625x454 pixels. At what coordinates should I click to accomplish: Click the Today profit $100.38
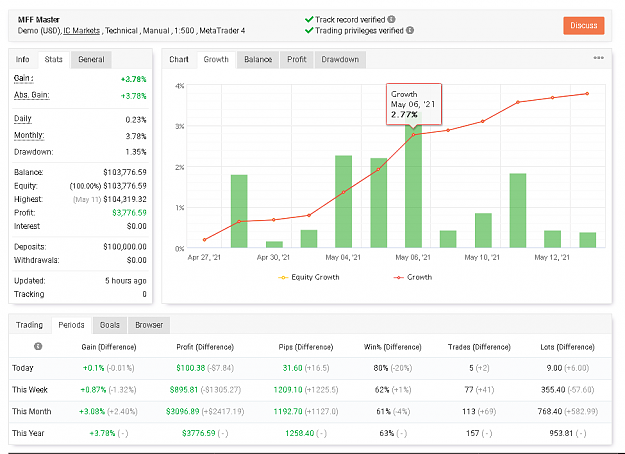tap(191, 368)
